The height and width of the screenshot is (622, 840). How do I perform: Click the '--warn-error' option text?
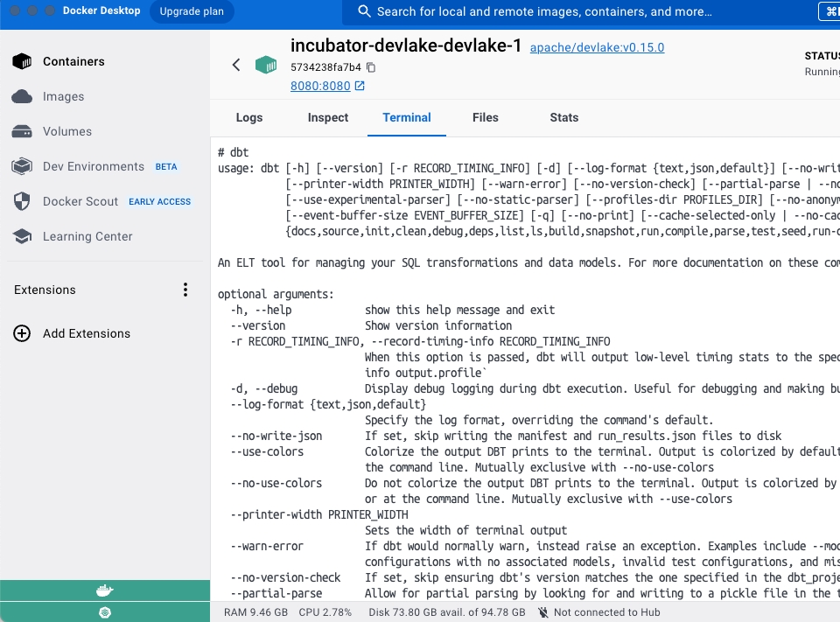[267, 546]
